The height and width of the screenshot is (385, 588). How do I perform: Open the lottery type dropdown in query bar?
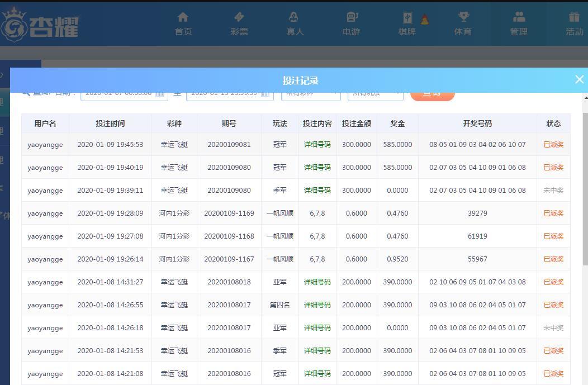tap(311, 96)
